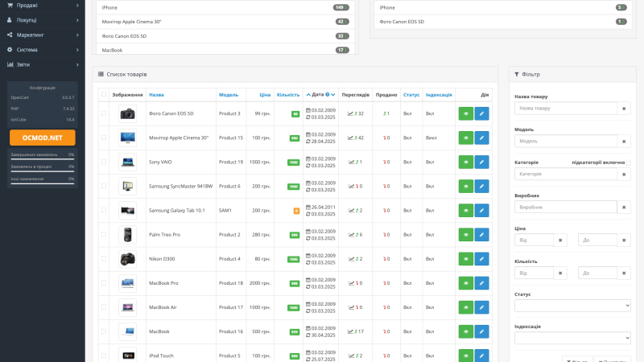Select the Nikon D300 row checkbox
This screenshot has width=644, height=362.
pos(104,258)
